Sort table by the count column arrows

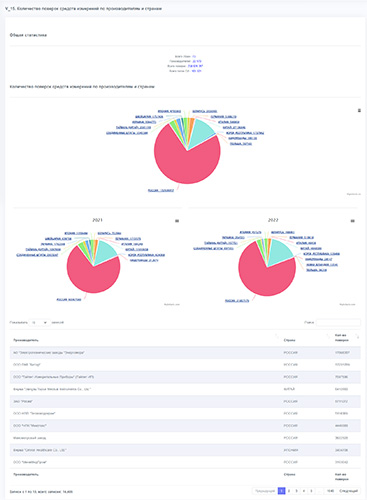(358, 337)
